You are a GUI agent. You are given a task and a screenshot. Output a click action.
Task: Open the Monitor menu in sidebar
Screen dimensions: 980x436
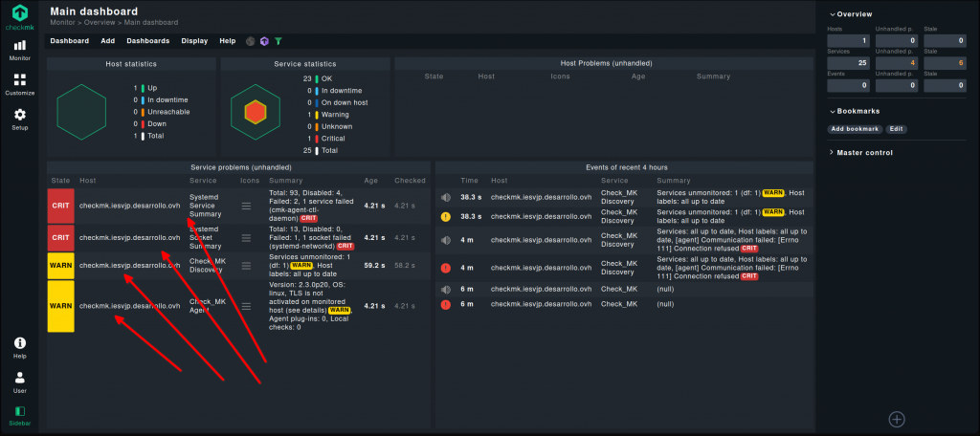20,50
